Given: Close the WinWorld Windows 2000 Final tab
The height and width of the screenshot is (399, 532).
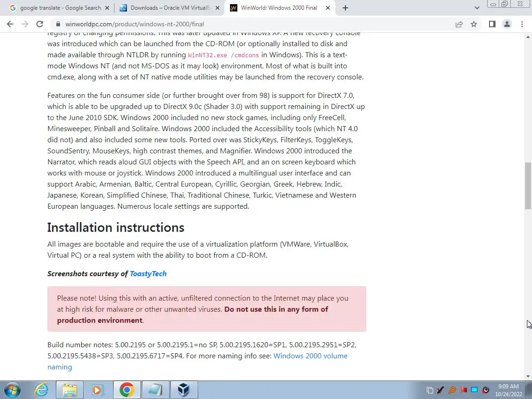Looking at the screenshot, I should (x=328, y=8).
